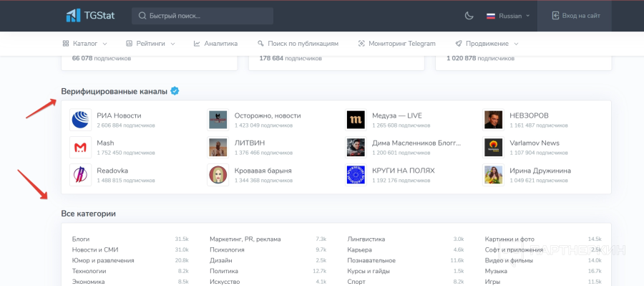This screenshot has width=644, height=286.
Task: Select the Лингвистика category
Action: [366, 239]
